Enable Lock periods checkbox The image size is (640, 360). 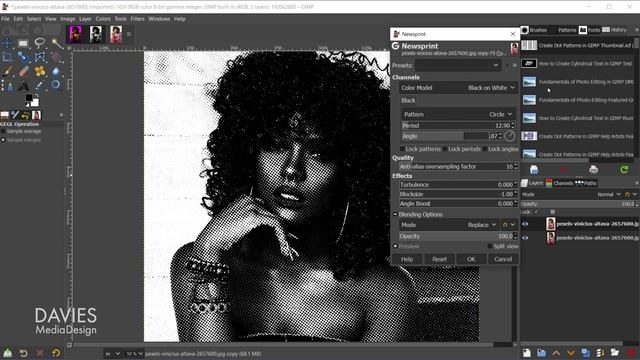[445, 149]
